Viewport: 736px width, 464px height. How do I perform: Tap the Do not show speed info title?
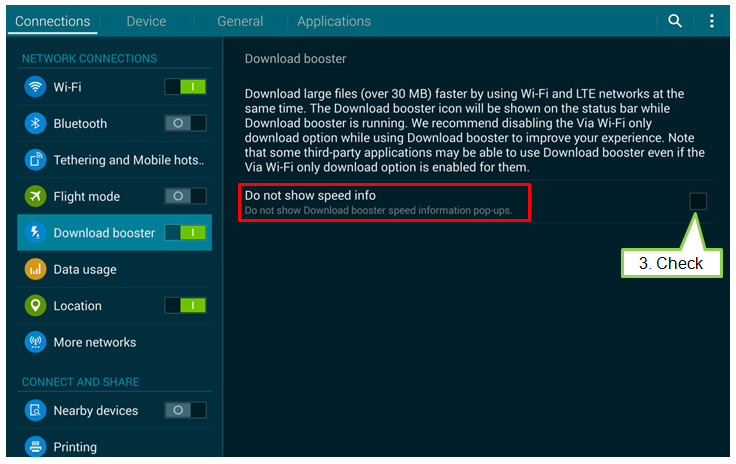pos(310,195)
